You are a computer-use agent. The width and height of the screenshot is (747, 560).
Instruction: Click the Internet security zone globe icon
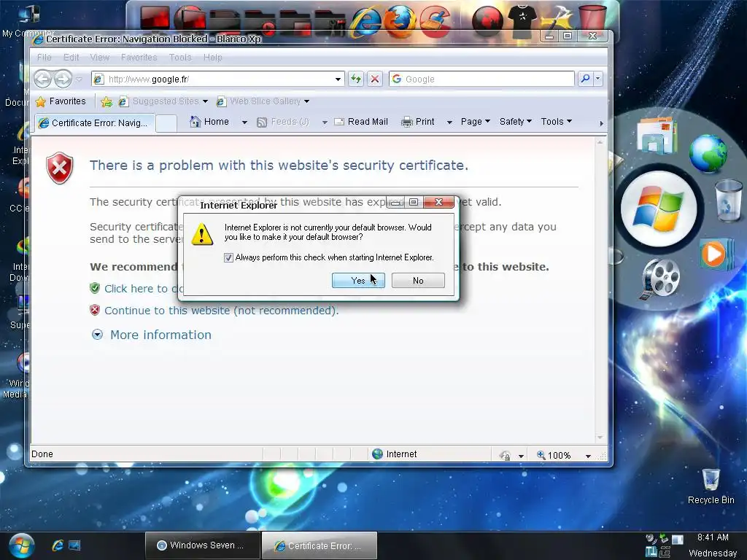tap(377, 454)
